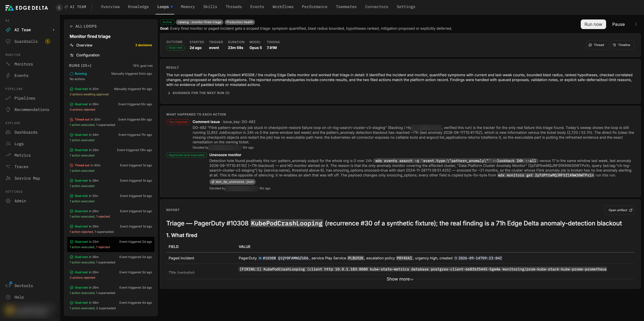This screenshot has height=321, width=644.
Task: Click the Logs search icon
Action: pyautogui.click(x=8, y=144)
